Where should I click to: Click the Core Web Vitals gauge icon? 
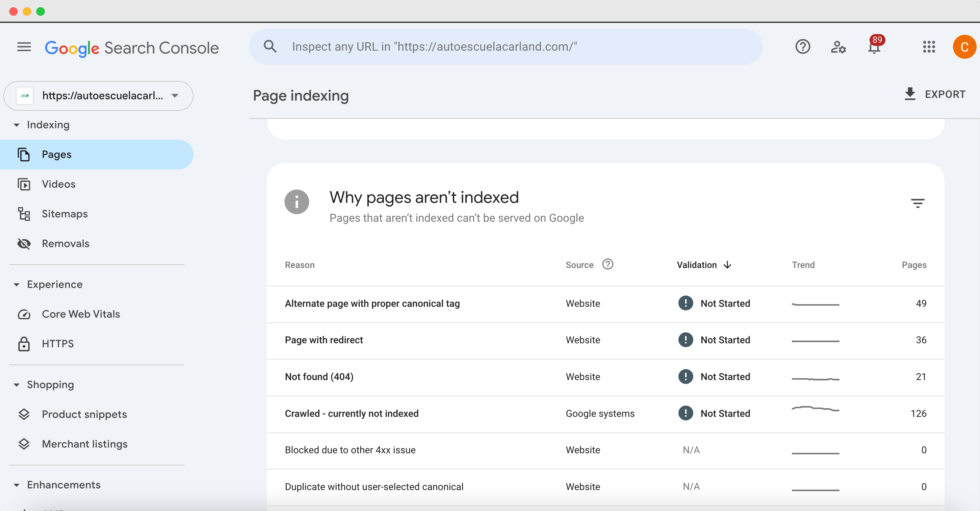(24, 314)
